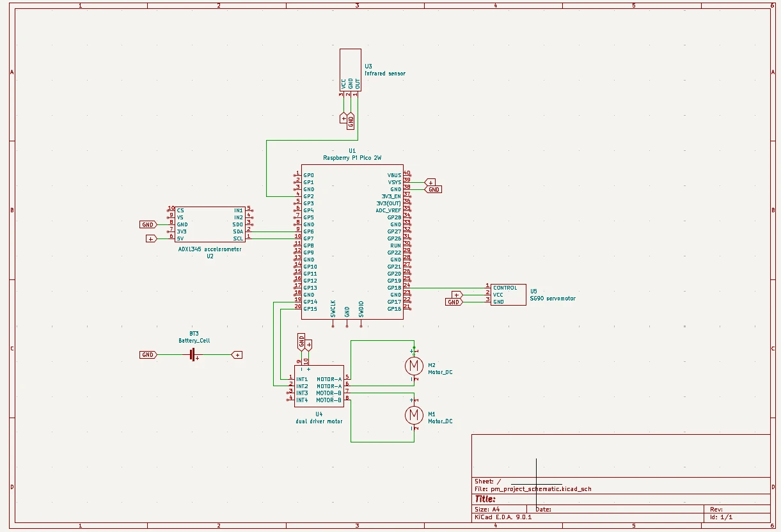The image size is (781, 532).
Task: Click the 'Infrared sensor' label
Action: tap(385, 74)
